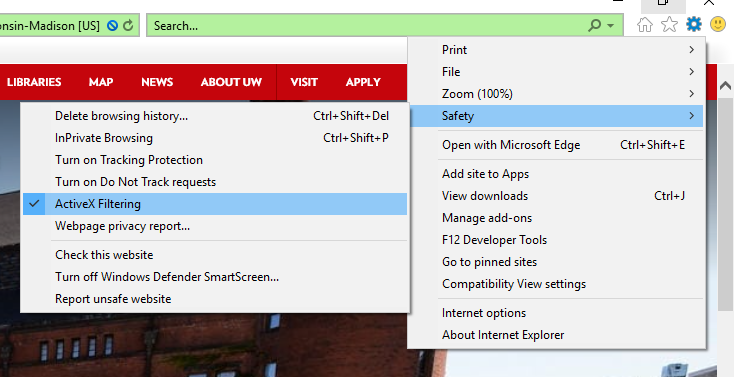This screenshot has width=734, height=377.
Task: Open the LIBRARIES link
Action: coord(34,82)
